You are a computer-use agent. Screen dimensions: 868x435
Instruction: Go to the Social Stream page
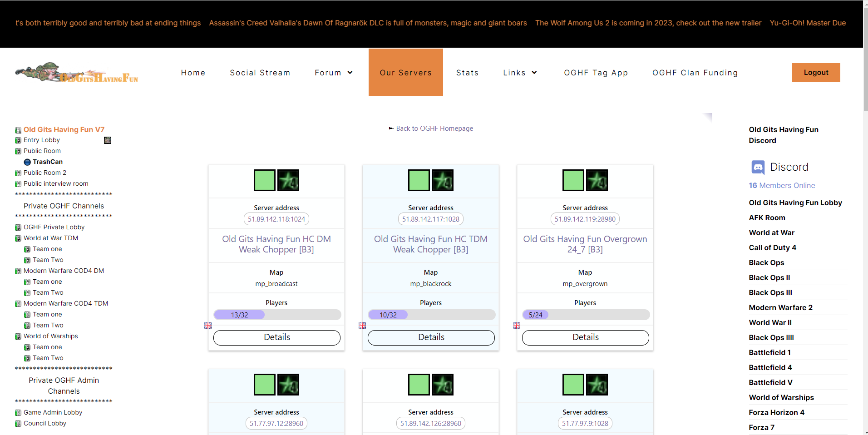click(x=260, y=73)
